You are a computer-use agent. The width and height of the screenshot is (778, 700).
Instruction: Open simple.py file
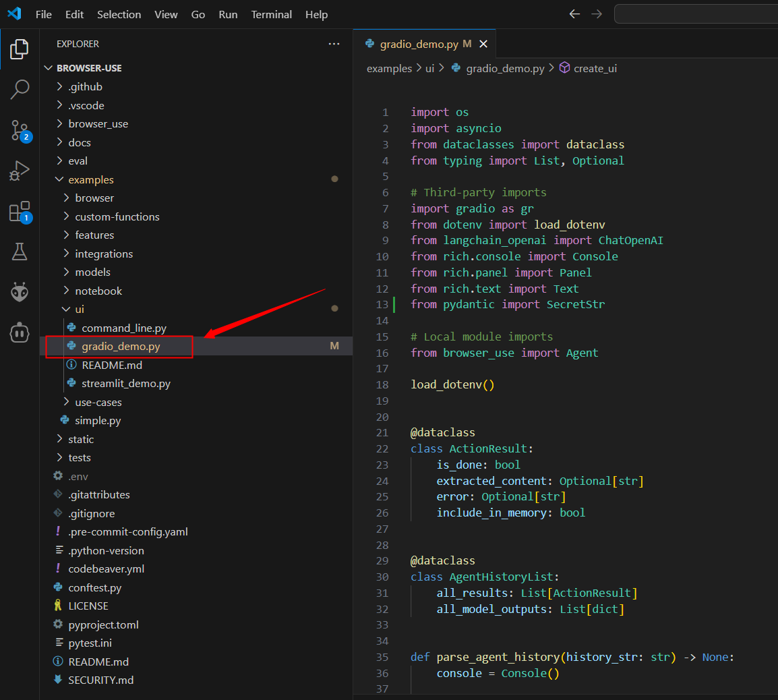click(x=196, y=421)
